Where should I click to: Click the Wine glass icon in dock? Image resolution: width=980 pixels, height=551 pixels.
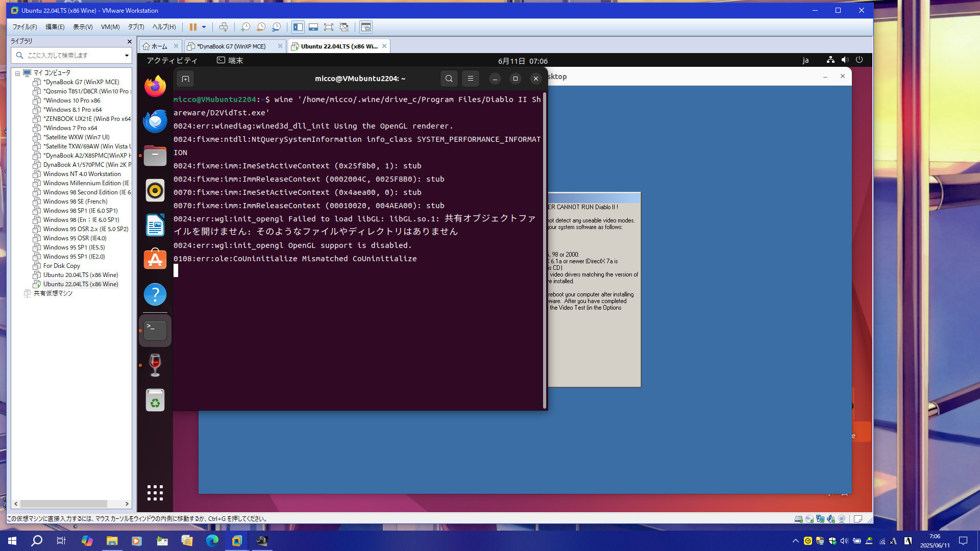click(155, 365)
